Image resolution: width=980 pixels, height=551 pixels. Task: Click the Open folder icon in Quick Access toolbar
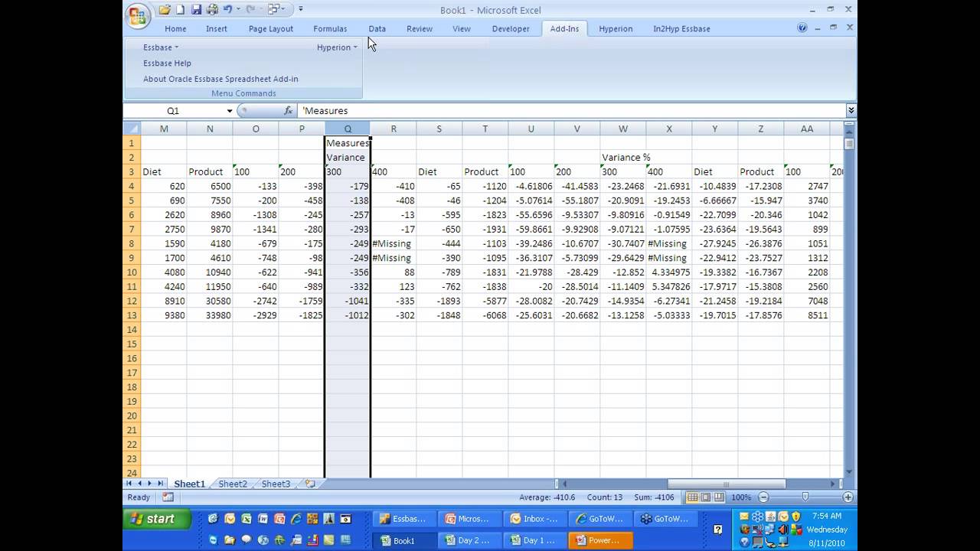(165, 10)
